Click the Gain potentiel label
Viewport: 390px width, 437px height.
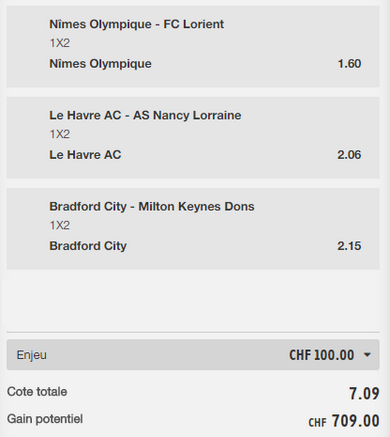(x=45, y=419)
